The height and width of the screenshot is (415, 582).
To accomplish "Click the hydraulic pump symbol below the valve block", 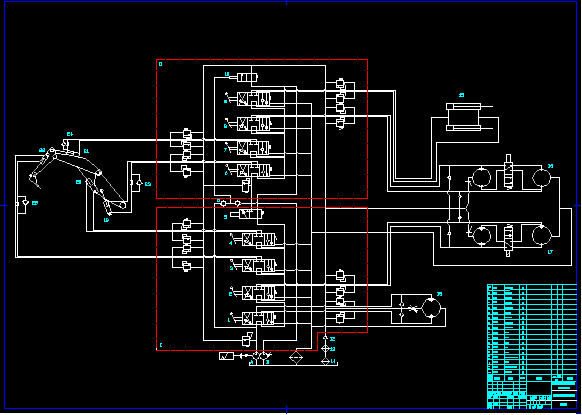I will click(x=260, y=356).
